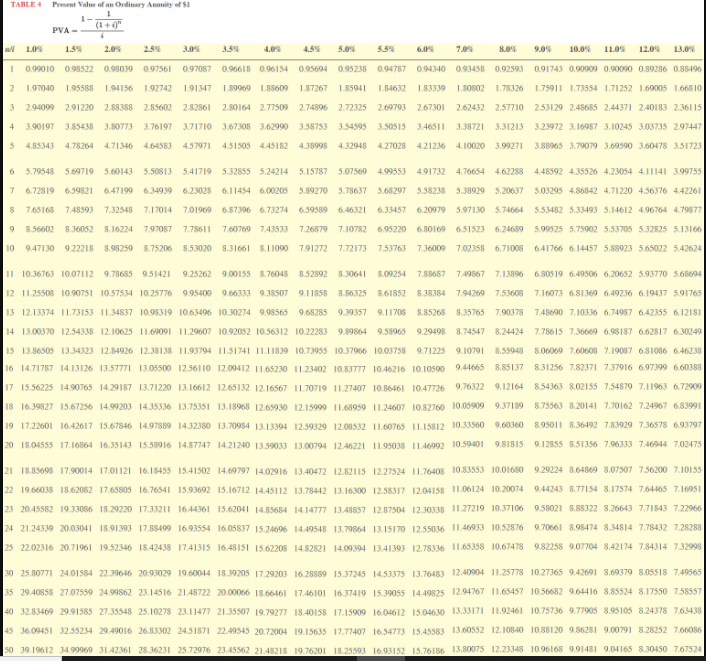Click the value '9.70661' in row 24
The height and width of the screenshot is (661, 706).
[x=548, y=527]
